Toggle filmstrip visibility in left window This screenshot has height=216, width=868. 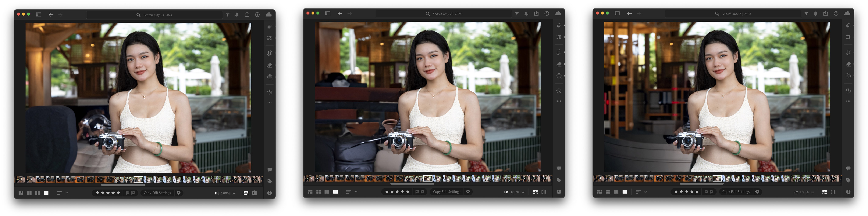pyautogui.click(x=246, y=193)
